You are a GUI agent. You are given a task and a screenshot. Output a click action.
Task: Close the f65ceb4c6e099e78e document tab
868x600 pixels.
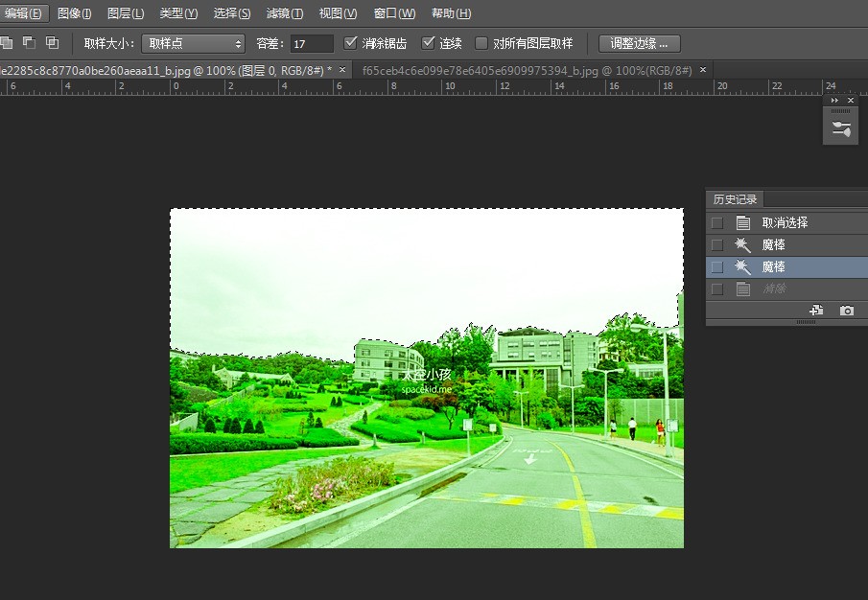tap(703, 70)
